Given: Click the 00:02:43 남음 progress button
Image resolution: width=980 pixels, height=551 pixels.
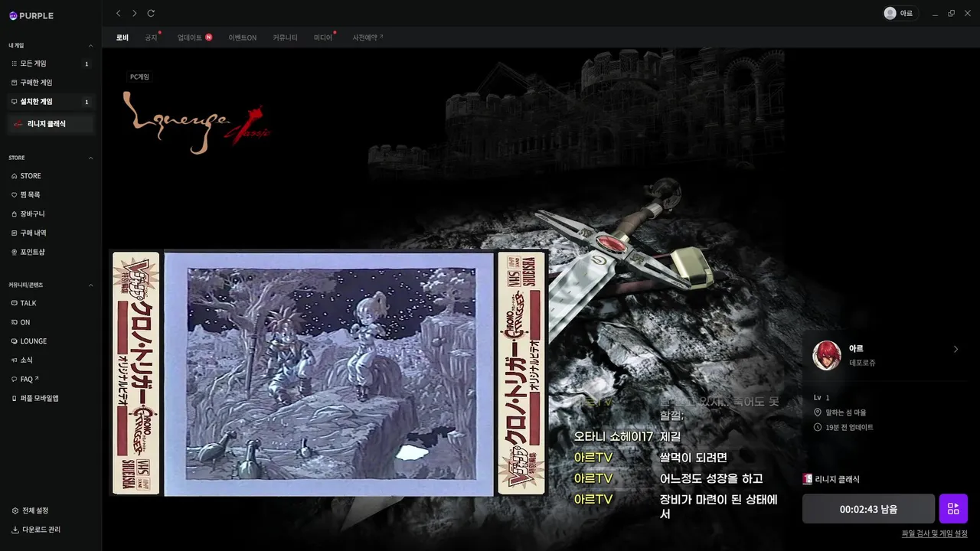Looking at the screenshot, I should (x=868, y=509).
